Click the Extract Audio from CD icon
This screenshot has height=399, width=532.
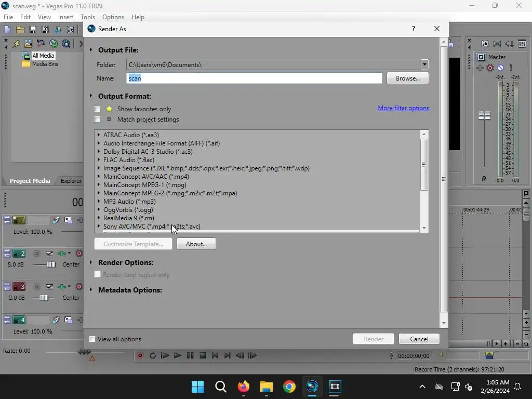(54, 44)
